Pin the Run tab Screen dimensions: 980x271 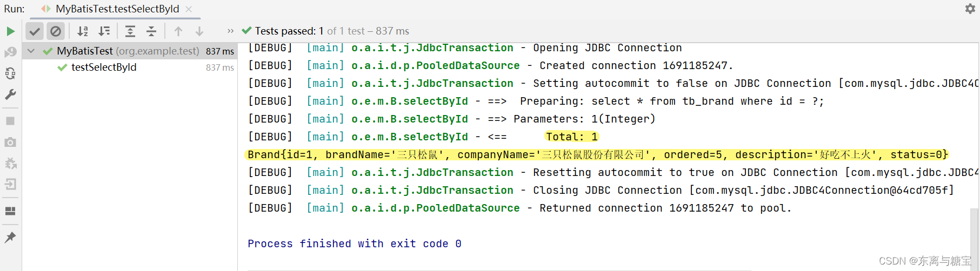10,237
